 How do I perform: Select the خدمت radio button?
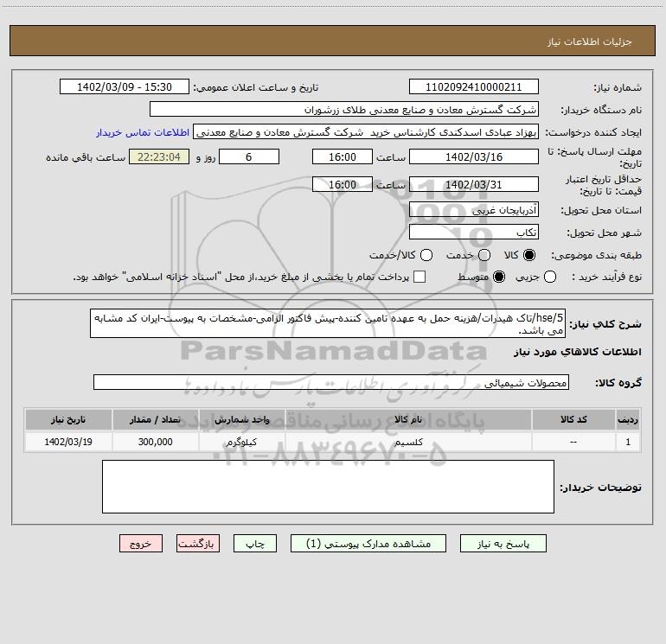point(484,255)
